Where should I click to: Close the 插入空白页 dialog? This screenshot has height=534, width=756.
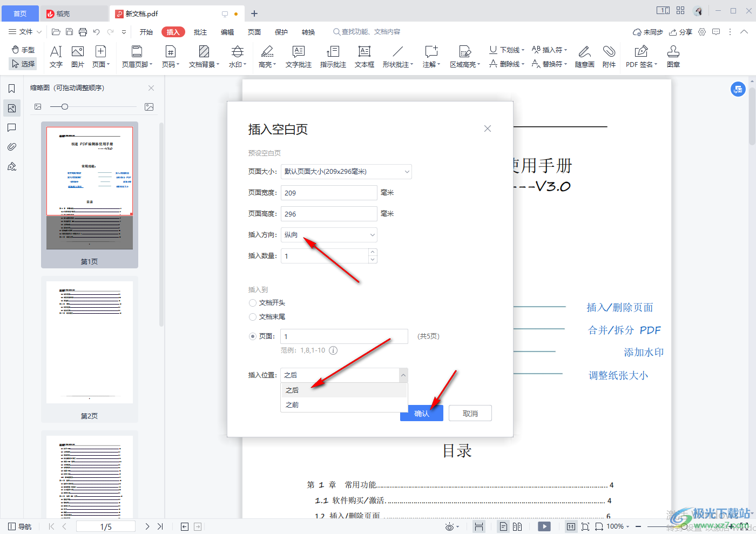pos(488,129)
